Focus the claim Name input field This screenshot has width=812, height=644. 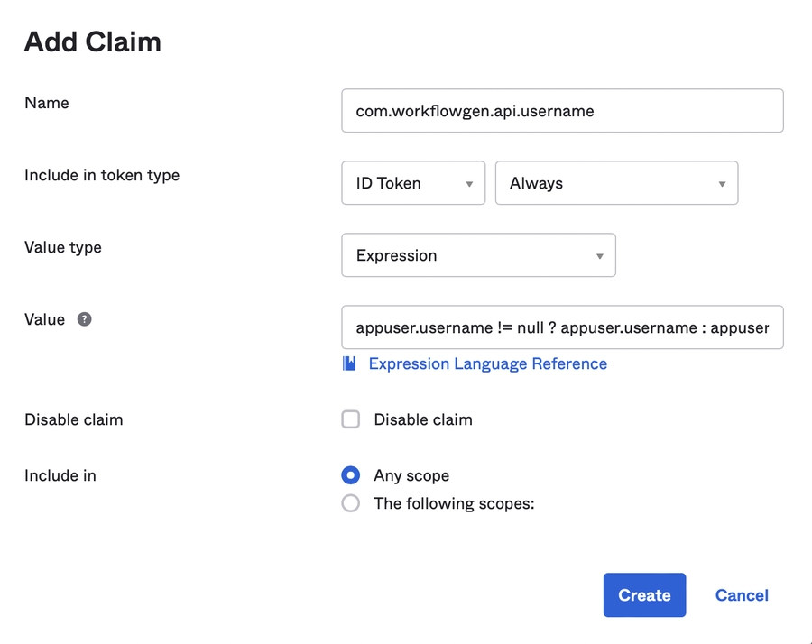(x=561, y=111)
